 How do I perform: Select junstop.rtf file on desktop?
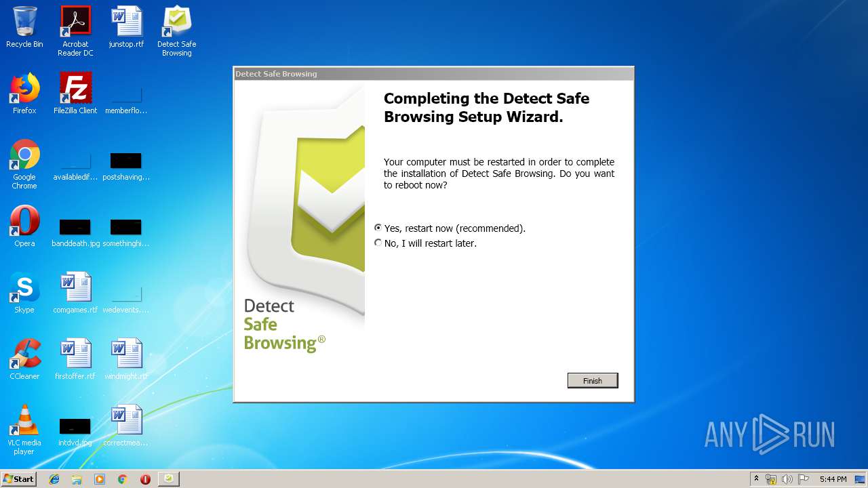(127, 27)
